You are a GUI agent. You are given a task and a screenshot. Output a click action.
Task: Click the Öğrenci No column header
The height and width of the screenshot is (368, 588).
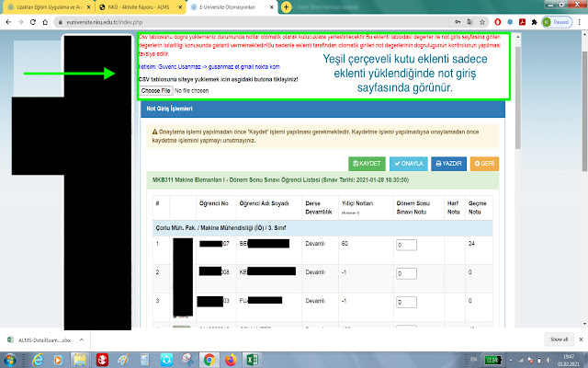point(214,203)
